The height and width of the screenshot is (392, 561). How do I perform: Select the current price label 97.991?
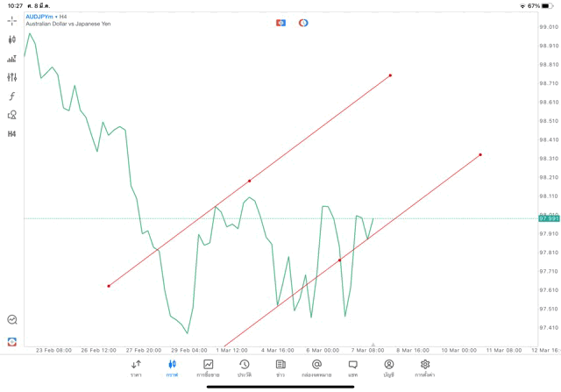[549, 218]
